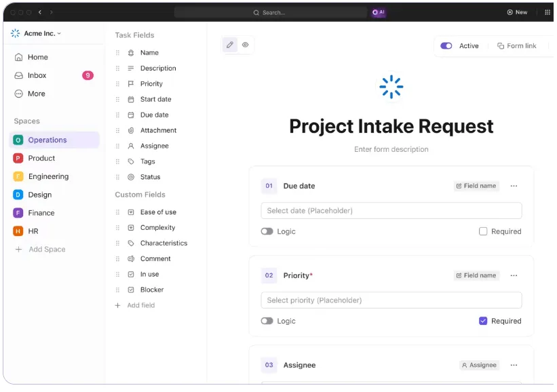
Task: Open the Select priority placeholder field
Action: [391, 300]
